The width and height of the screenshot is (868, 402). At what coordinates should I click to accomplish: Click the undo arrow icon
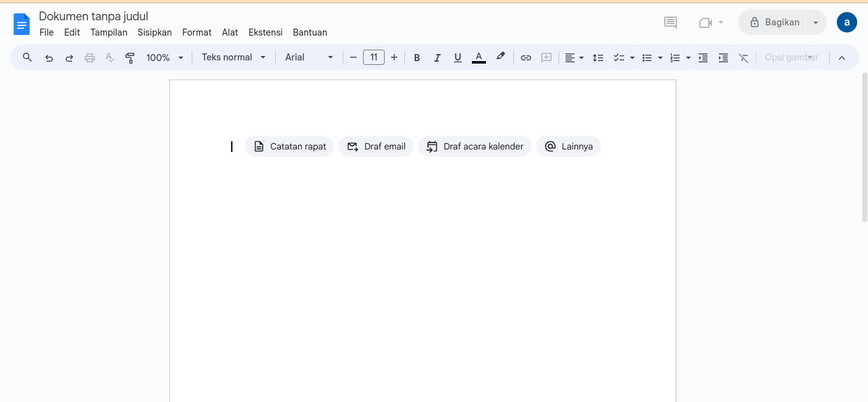[x=49, y=58]
